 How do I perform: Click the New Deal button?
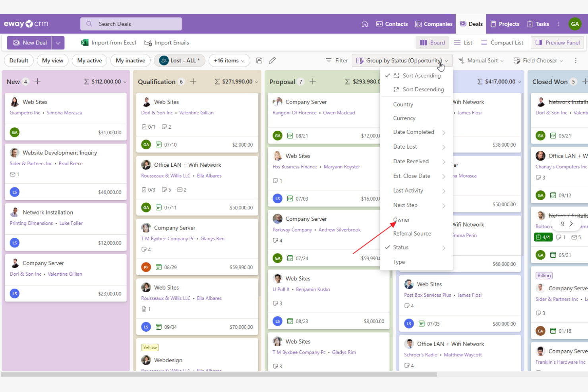pyautogui.click(x=30, y=42)
